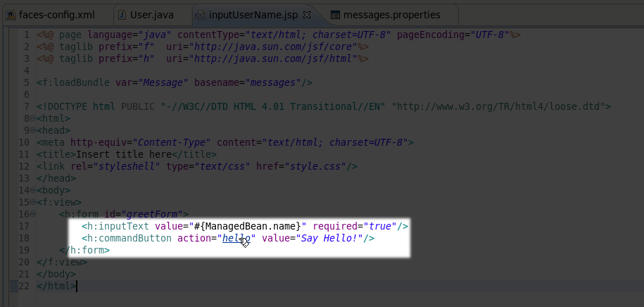This screenshot has height=307, width=644.
Task: Click the line 22 gutter marker
Action: [x=13, y=286]
